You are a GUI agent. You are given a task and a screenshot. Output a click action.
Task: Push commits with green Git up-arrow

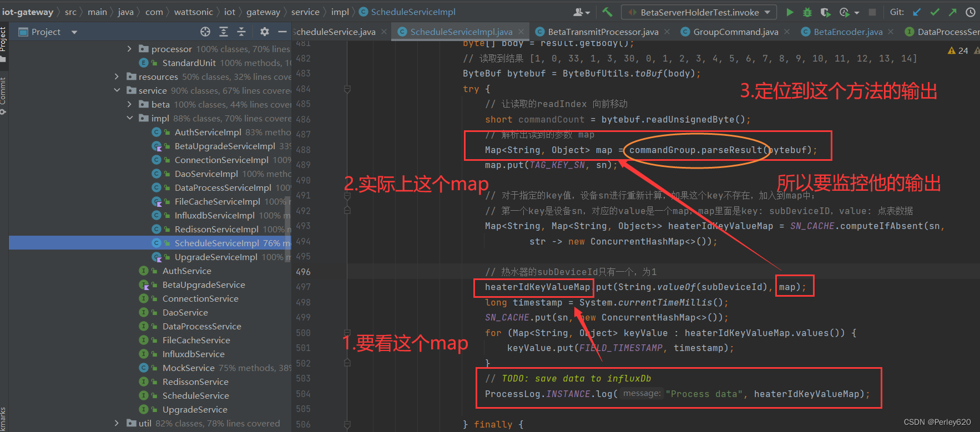[953, 12]
